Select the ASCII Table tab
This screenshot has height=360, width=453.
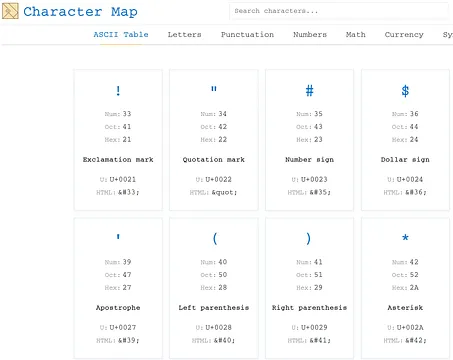[x=121, y=34]
